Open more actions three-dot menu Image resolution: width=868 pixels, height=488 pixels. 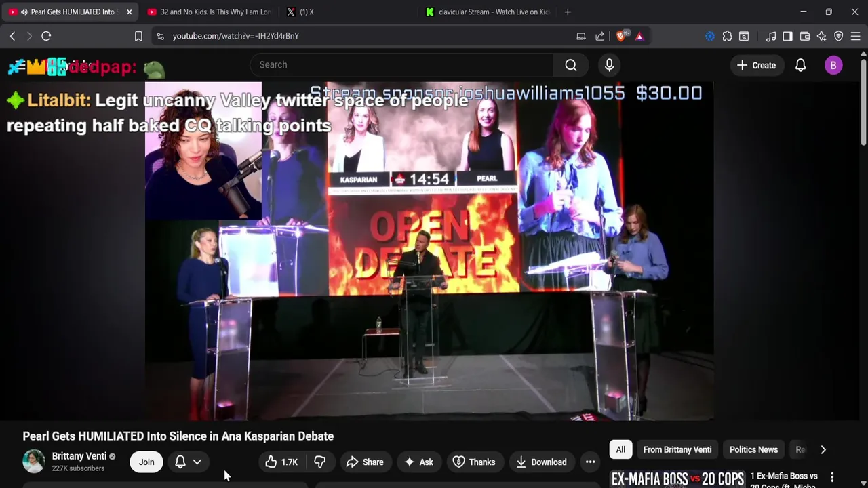click(590, 462)
